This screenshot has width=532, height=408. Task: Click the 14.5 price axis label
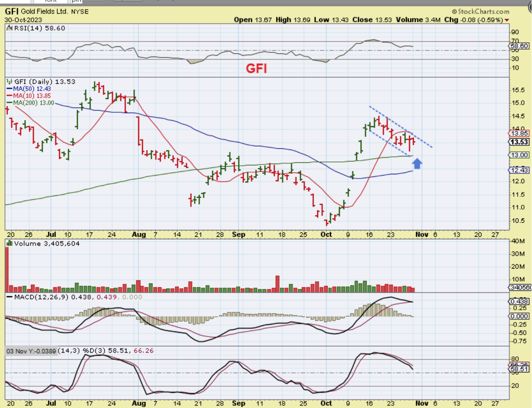[518, 116]
